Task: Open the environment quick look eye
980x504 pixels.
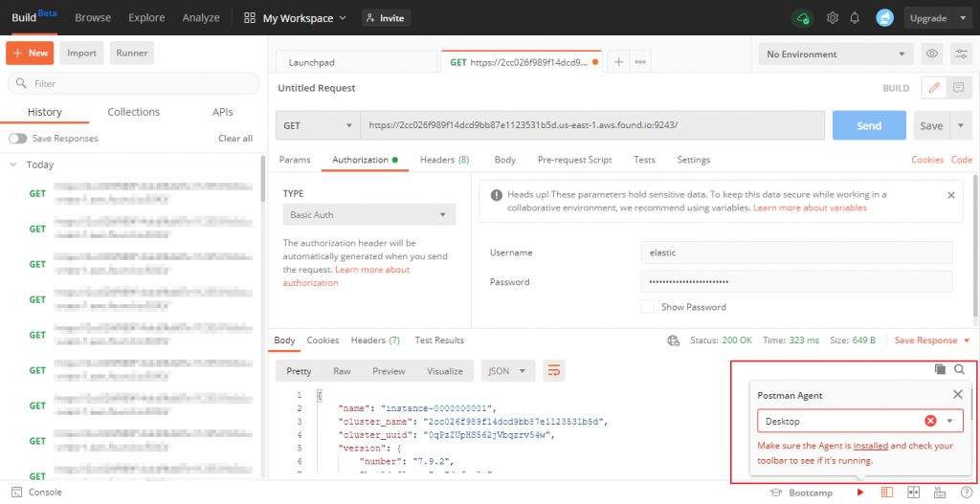Action: pos(931,54)
